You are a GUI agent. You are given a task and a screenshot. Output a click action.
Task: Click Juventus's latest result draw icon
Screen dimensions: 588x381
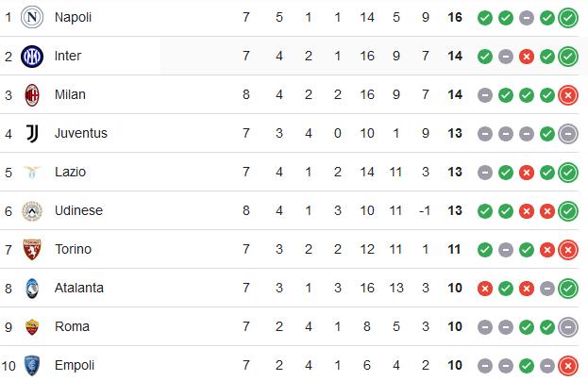click(568, 134)
